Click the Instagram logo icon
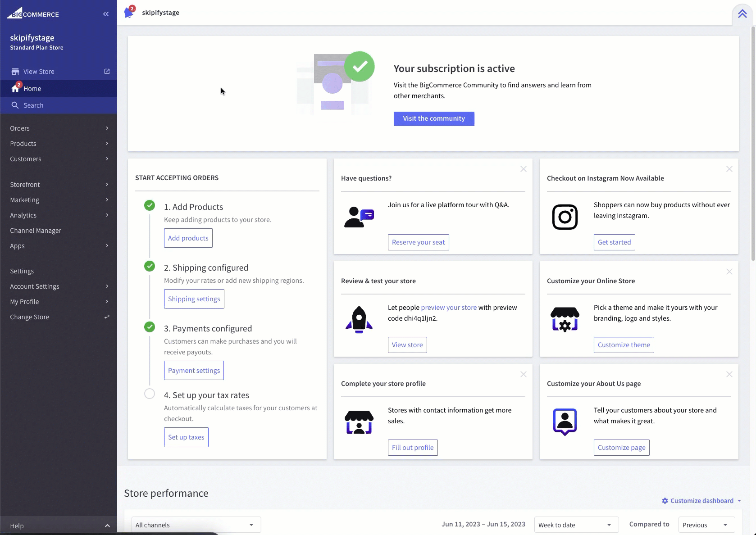 [x=565, y=217]
